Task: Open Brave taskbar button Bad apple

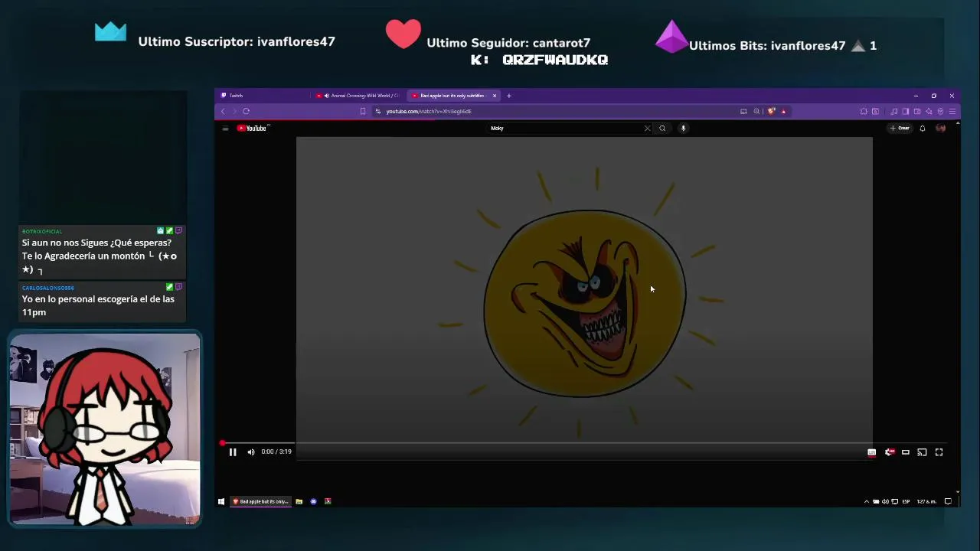Action: point(260,502)
